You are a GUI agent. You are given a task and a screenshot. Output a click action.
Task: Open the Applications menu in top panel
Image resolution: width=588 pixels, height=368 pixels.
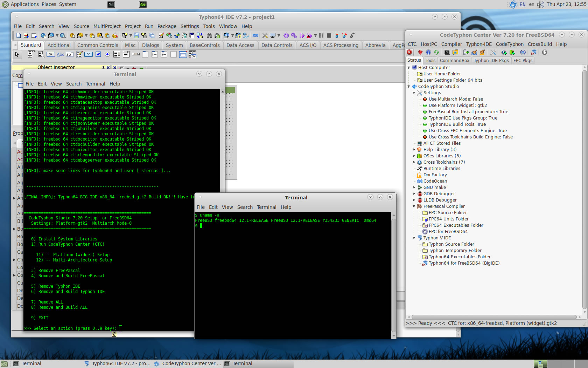pos(24,4)
